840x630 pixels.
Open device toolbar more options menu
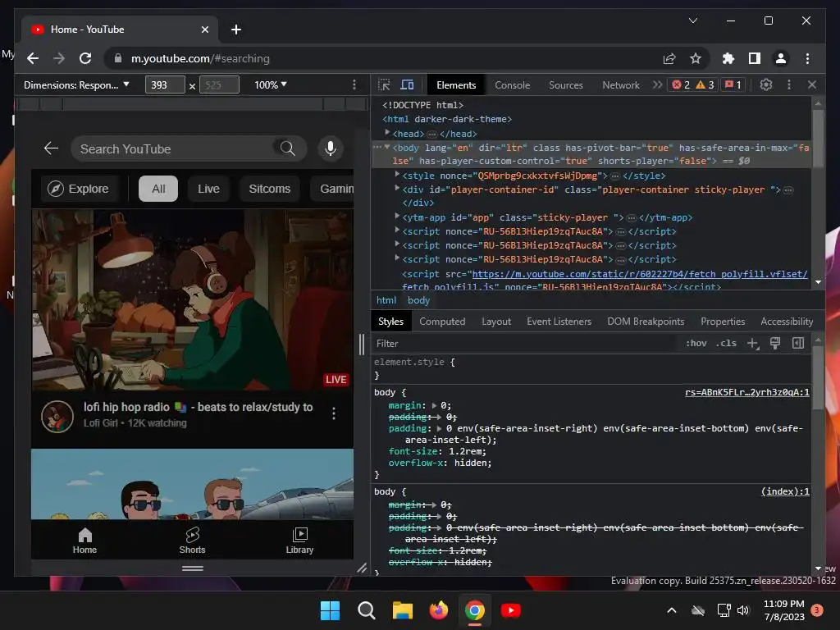point(354,84)
